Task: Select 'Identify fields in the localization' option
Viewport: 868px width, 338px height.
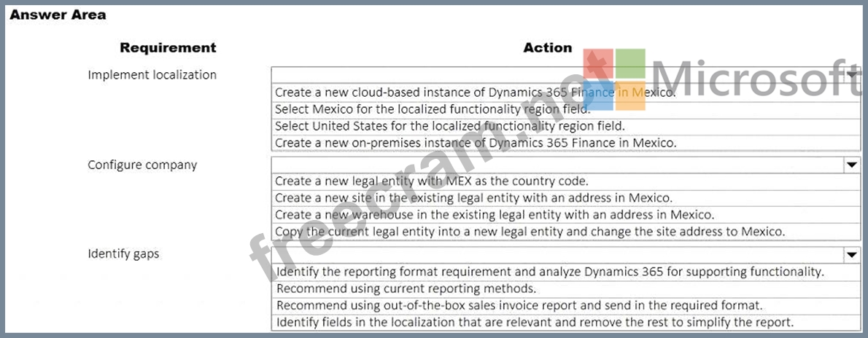Action: [534, 322]
